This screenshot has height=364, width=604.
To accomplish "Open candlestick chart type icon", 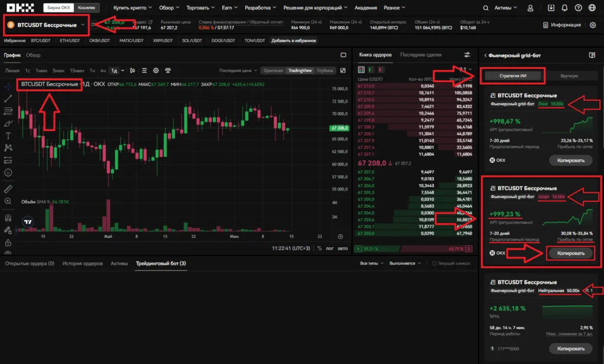I will 133,70.
